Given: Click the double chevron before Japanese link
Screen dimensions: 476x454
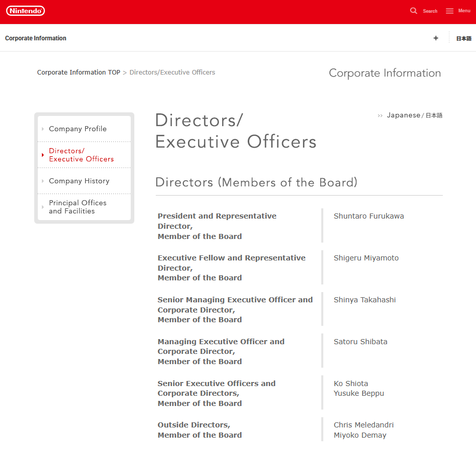Looking at the screenshot, I should [380, 116].
